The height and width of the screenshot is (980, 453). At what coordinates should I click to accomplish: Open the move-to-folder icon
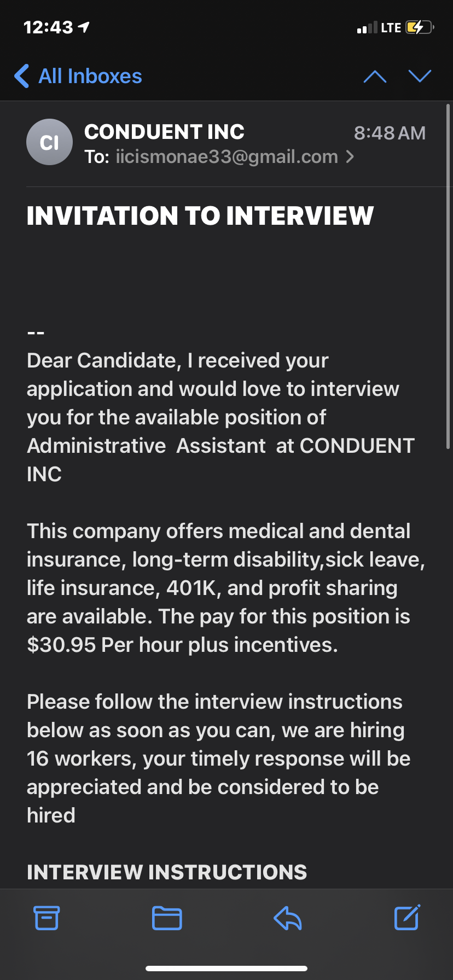(167, 918)
